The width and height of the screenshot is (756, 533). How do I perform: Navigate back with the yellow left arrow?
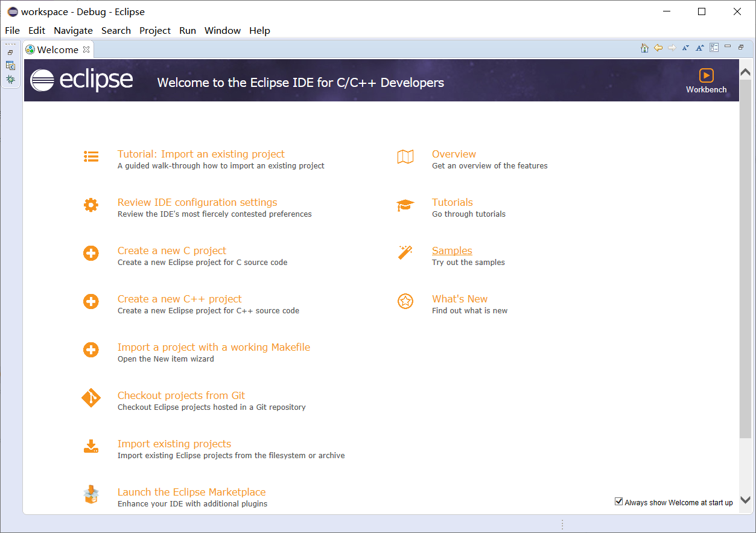click(x=658, y=48)
